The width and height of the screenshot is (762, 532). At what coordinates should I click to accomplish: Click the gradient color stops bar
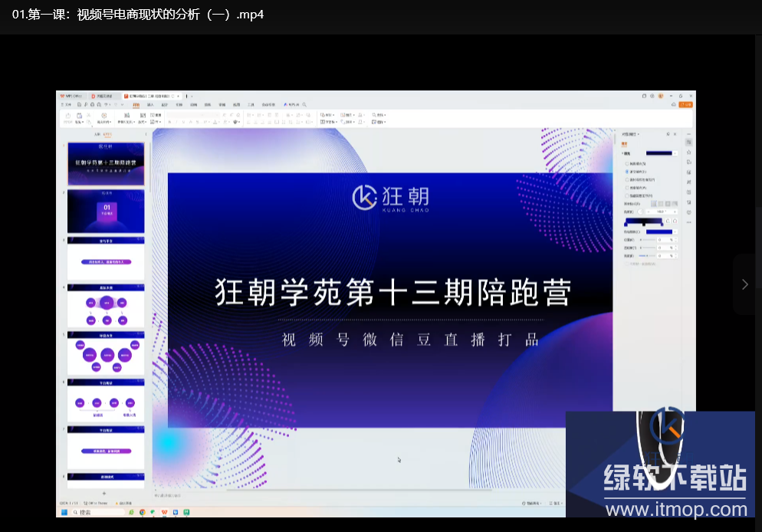click(642, 222)
